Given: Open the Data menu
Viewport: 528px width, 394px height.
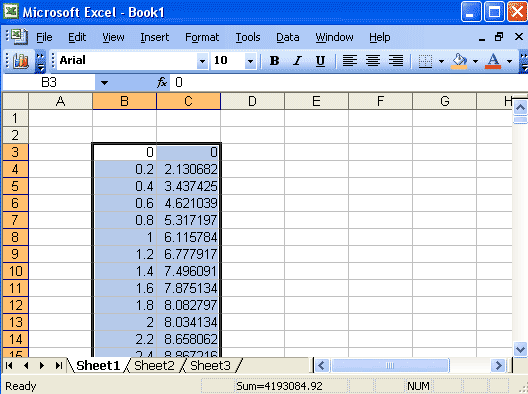Looking at the screenshot, I should pyautogui.click(x=288, y=37).
